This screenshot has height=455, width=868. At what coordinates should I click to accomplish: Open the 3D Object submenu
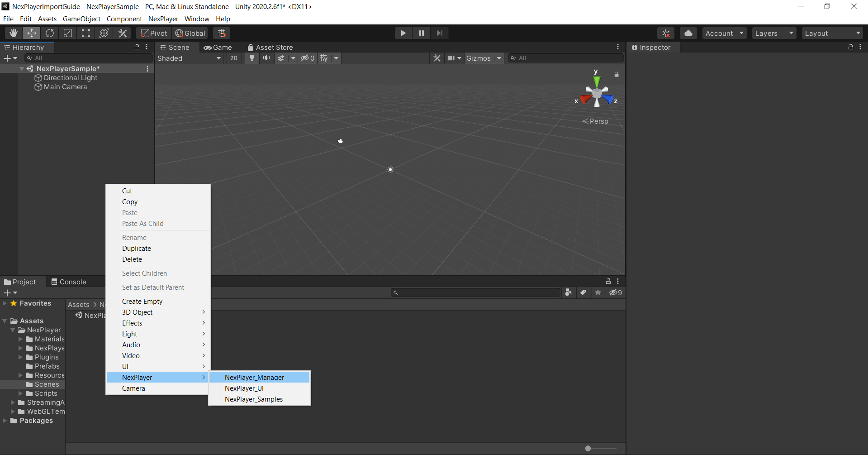(x=158, y=312)
